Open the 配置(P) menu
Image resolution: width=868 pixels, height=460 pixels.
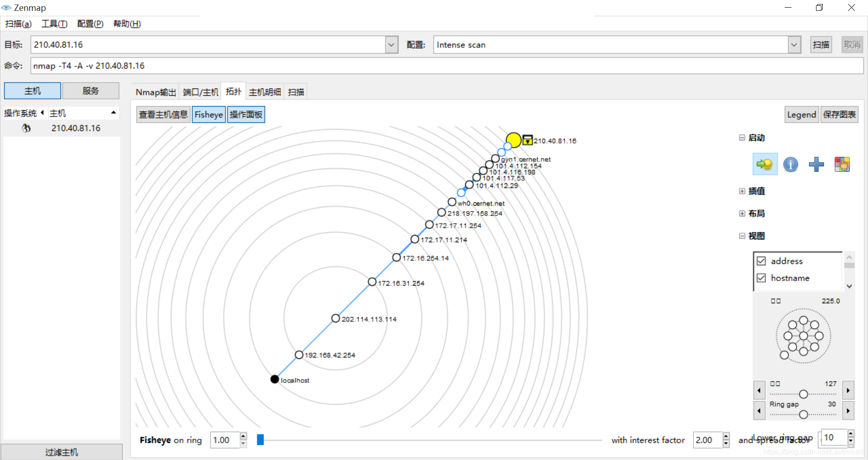click(90, 24)
